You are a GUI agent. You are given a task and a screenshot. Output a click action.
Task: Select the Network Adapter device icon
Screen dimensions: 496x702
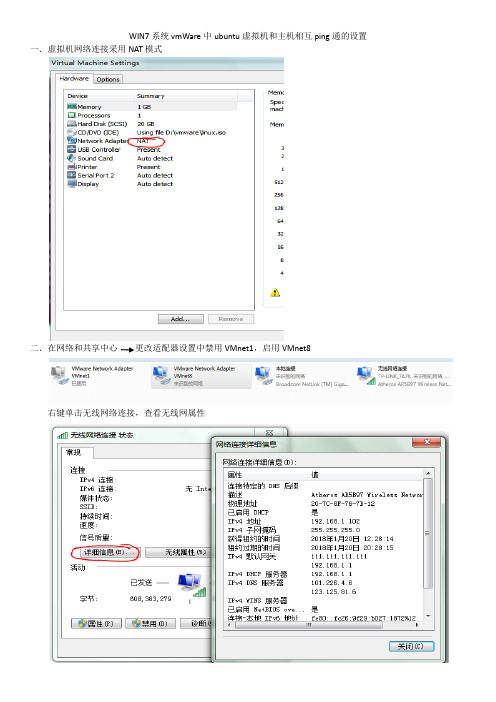[x=72, y=141]
